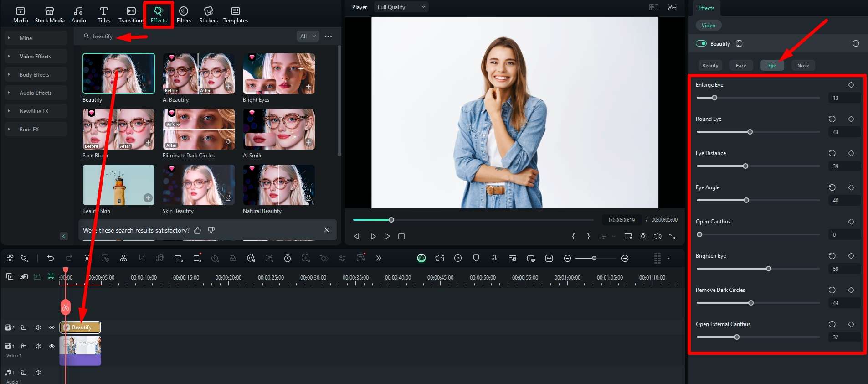This screenshot has height=384, width=868.
Task: Go to the Titles tab
Action: [104, 15]
